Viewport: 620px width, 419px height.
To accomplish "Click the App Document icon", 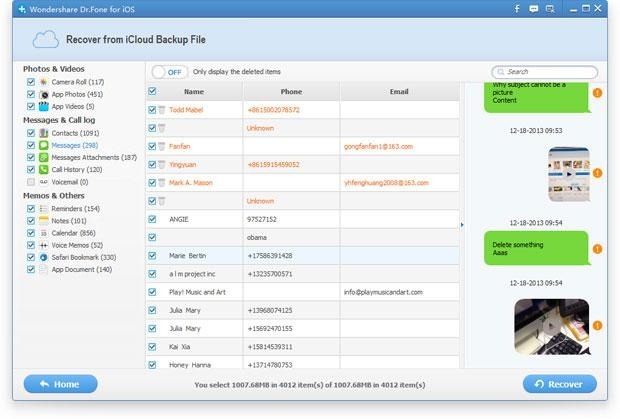I will pyautogui.click(x=43, y=270).
